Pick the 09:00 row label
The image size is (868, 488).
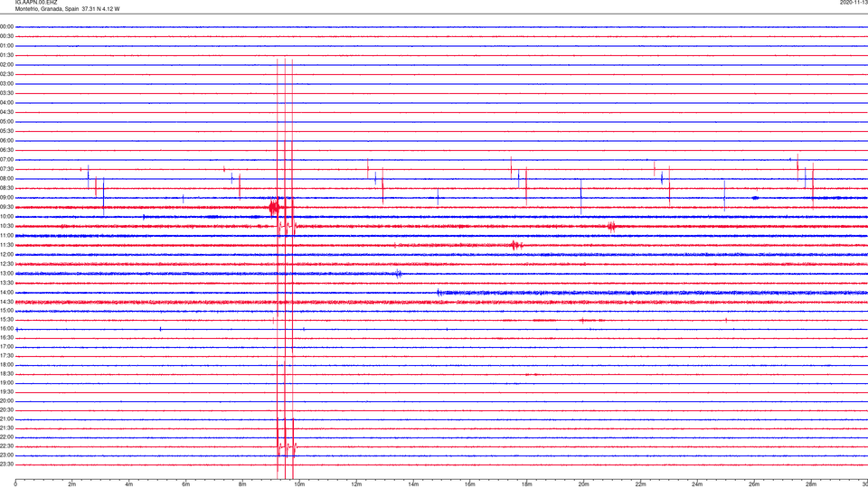pos(6,198)
